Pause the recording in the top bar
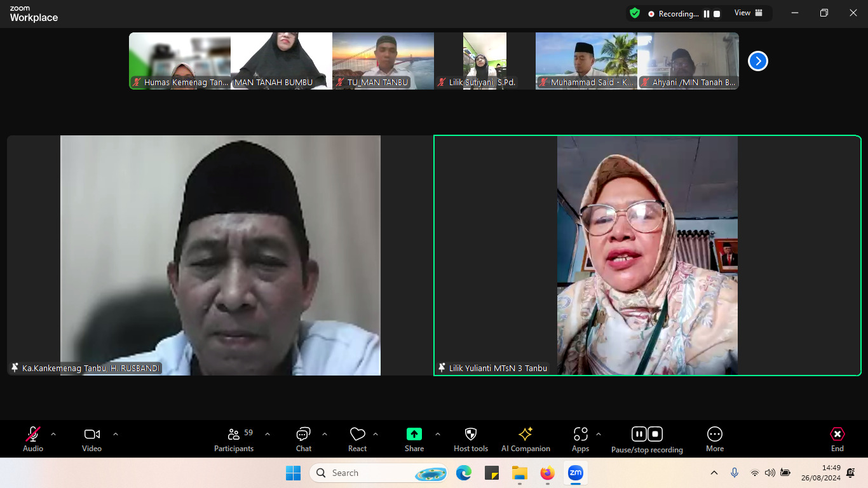This screenshot has width=868, height=488. (x=706, y=14)
